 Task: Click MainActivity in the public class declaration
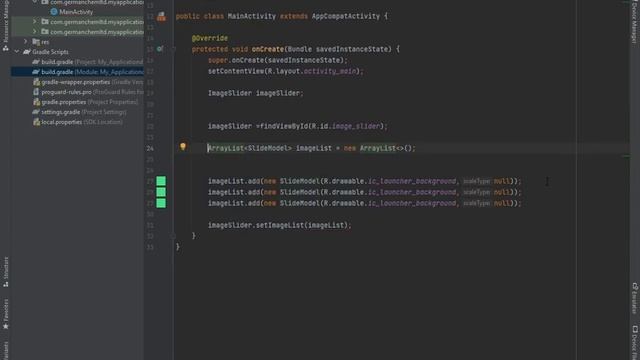click(252, 16)
